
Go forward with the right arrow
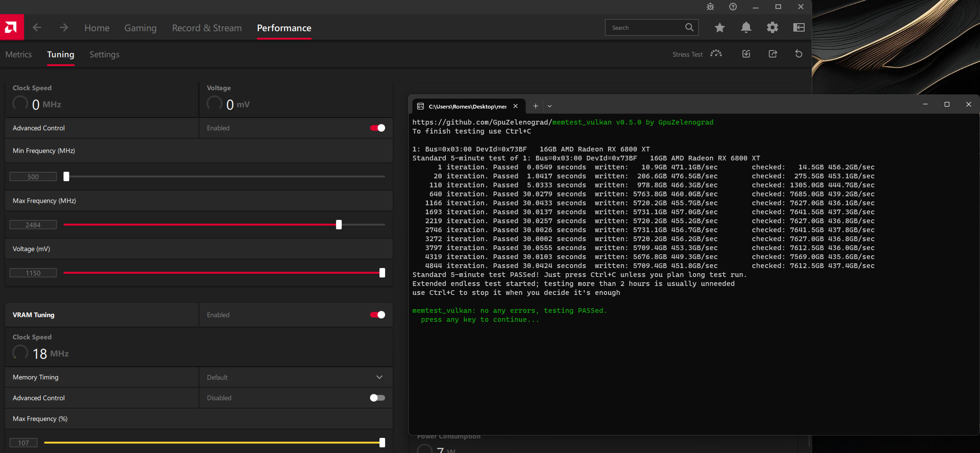64,28
